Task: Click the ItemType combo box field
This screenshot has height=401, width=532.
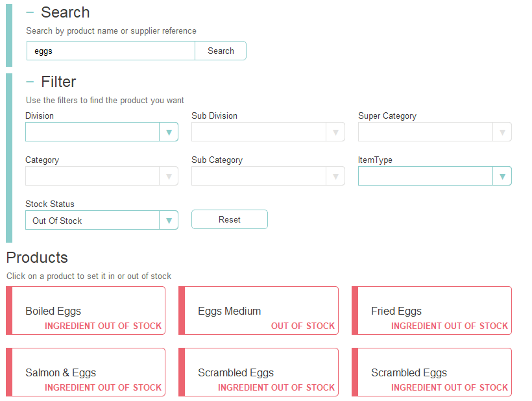Action: (425, 176)
